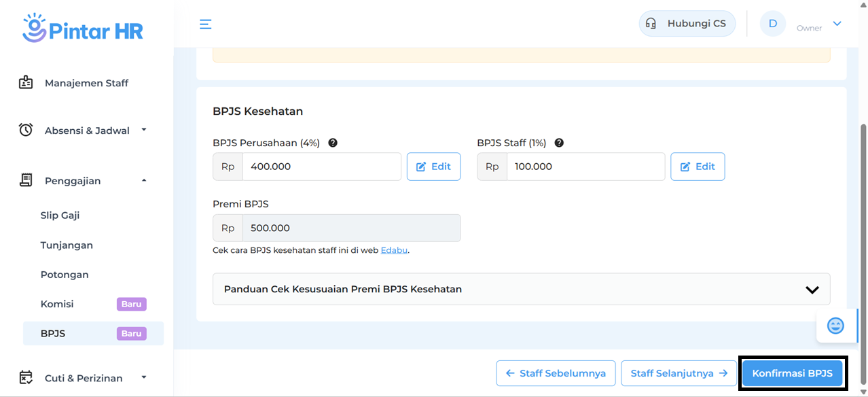The image size is (868, 397).
Task: Click the BPJS Perusahaan help icon
Action: click(333, 143)
